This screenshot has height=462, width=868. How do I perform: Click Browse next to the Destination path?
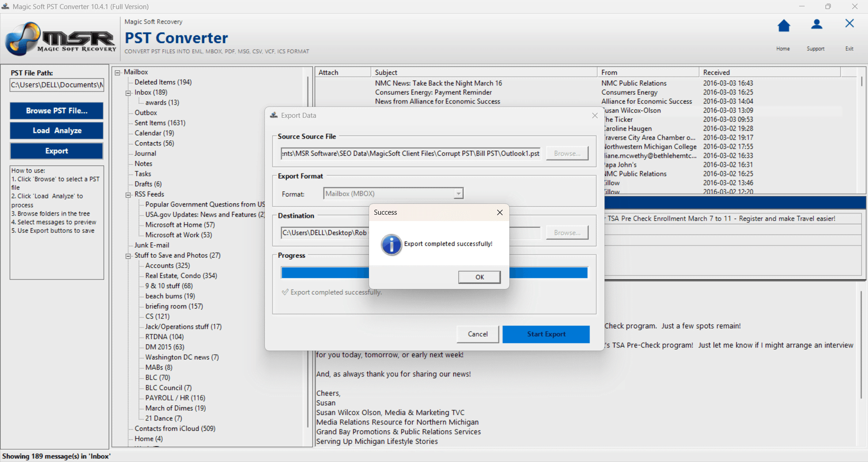(567, 233)
